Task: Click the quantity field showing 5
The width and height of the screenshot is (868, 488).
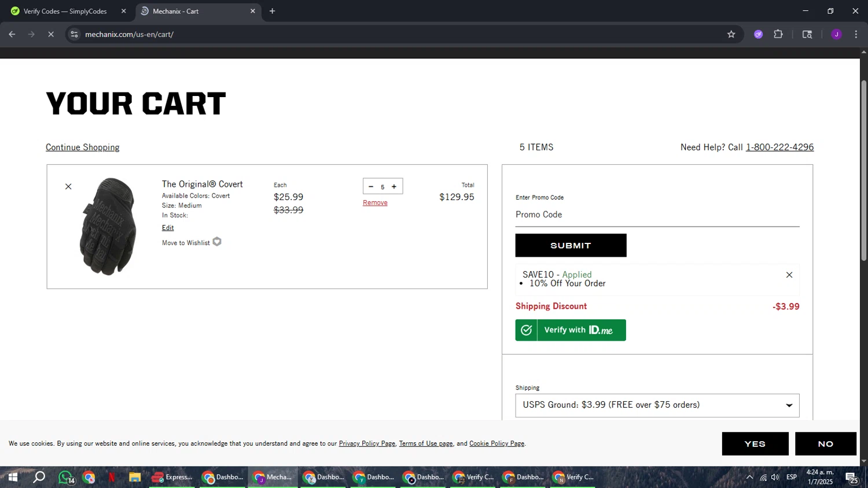Action: point(382,187)
